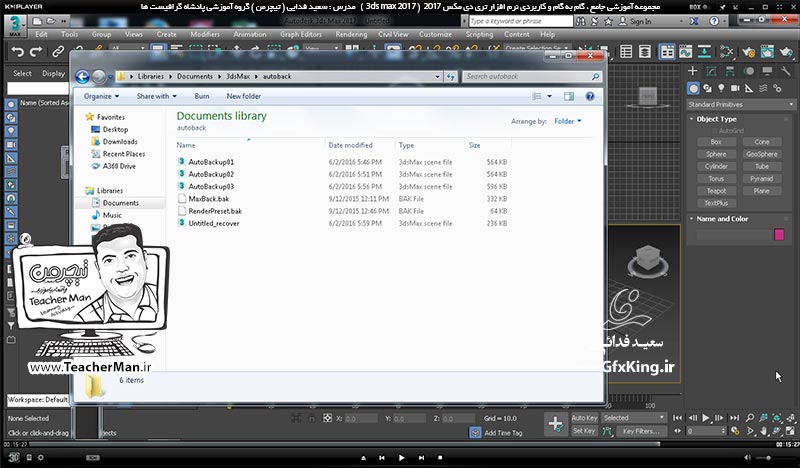
Task: Click the Explorer Back arrow button
Action: tap(82, 77)
